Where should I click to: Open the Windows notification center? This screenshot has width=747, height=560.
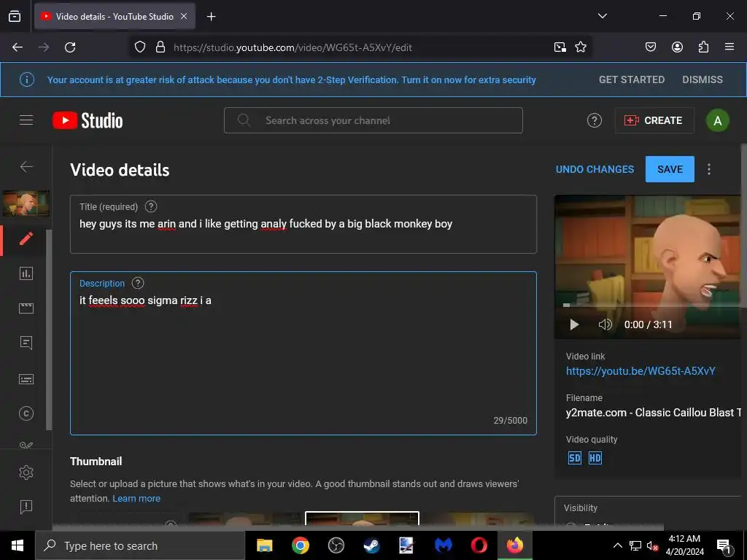(x=724, y=545)
